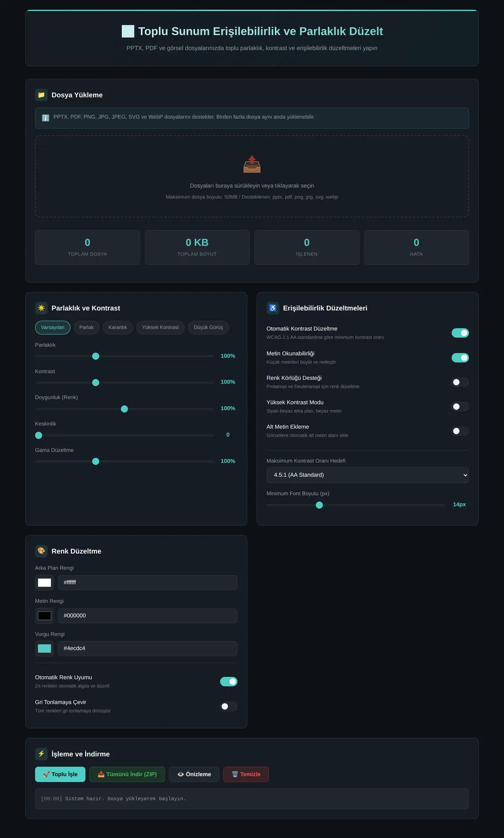Screen dimensions: 504x838
Task: Click the Arka Plan Rengi hex input field
Action: (x=147, y=582)
